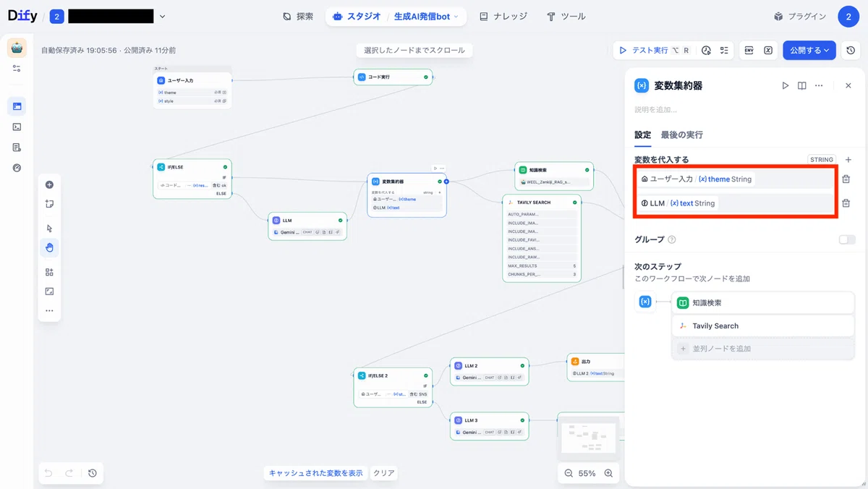Open the API access terminal icon in sidebar
Image resolution: width=868 pixels, height=489 pixels.
coord(17,127)
